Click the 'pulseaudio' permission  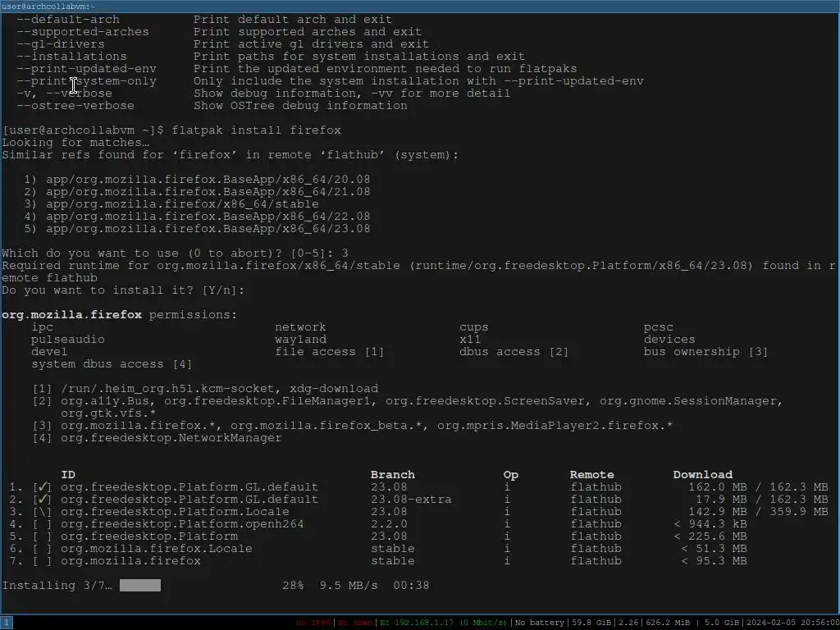(x=68, y=340)
